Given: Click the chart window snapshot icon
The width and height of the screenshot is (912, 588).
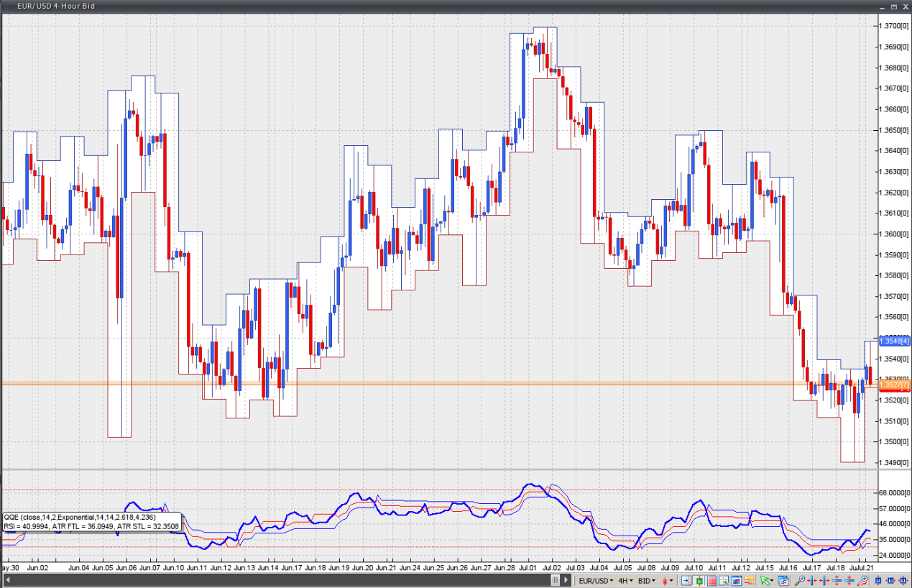Looking at the screenshot, I should click(x=737, y=580).
